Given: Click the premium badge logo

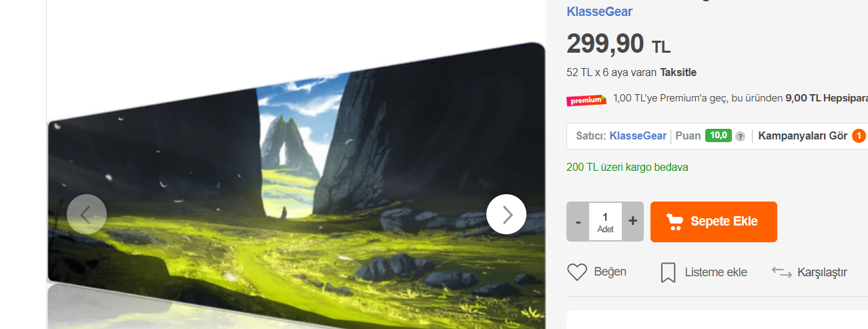Looking at the screenshot, I should [586, 100].
